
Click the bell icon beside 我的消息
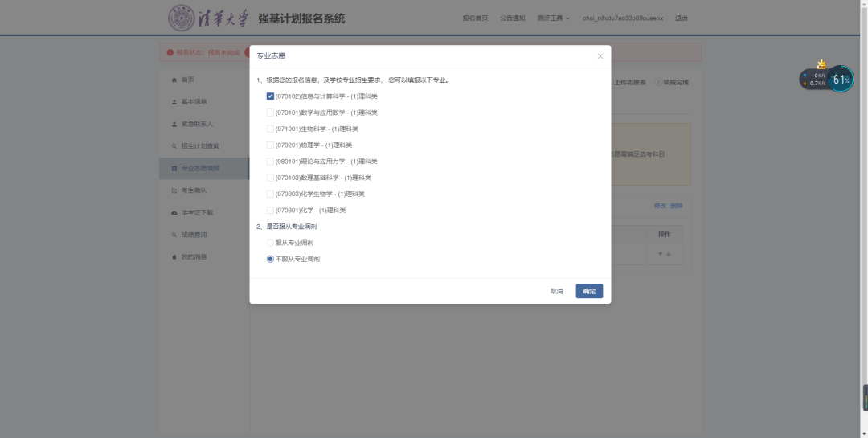174,257
